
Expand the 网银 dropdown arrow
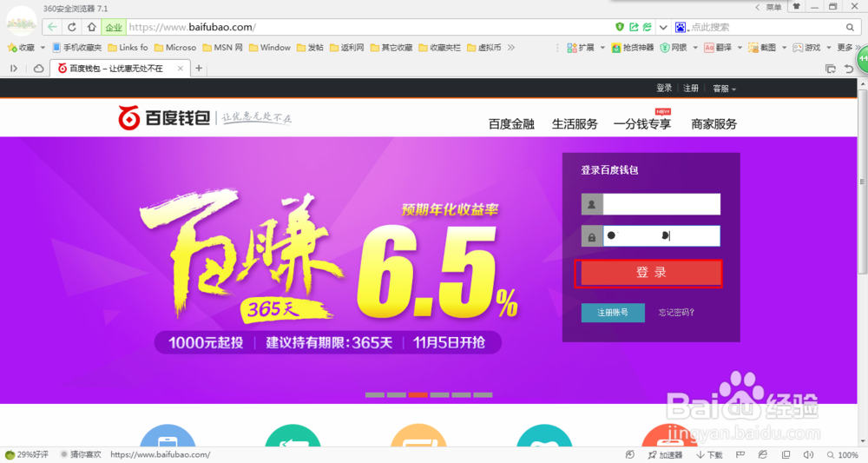(695, 48)
